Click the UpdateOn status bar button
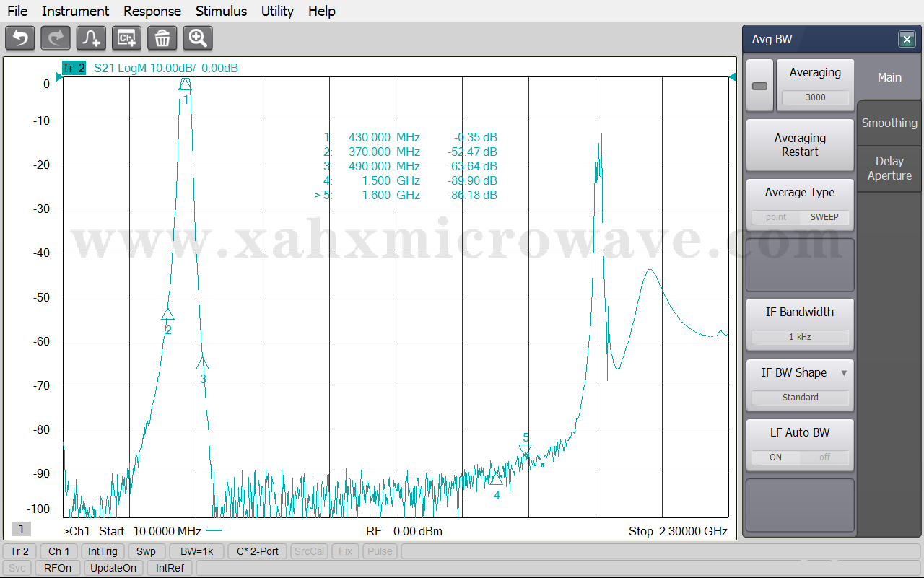924x578 pixels. click(113, 568)
